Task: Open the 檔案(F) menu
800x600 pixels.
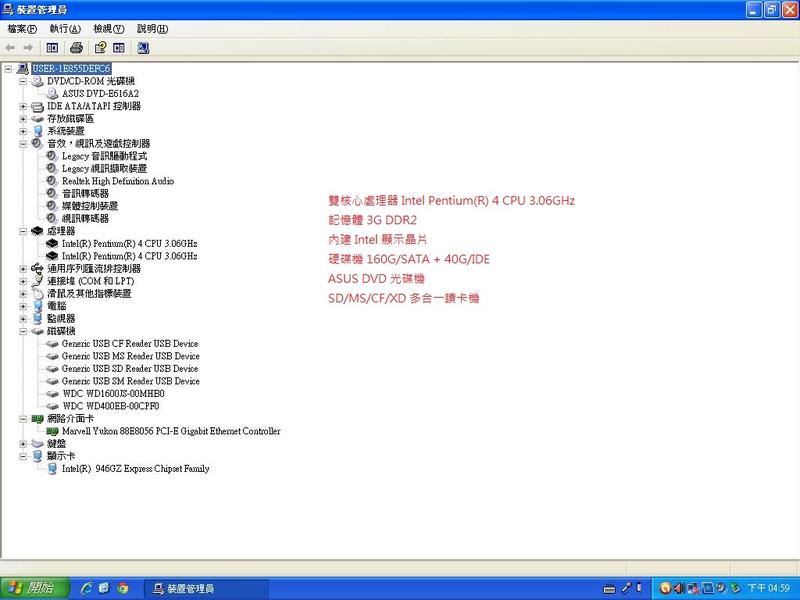Action: coord(22,29)
